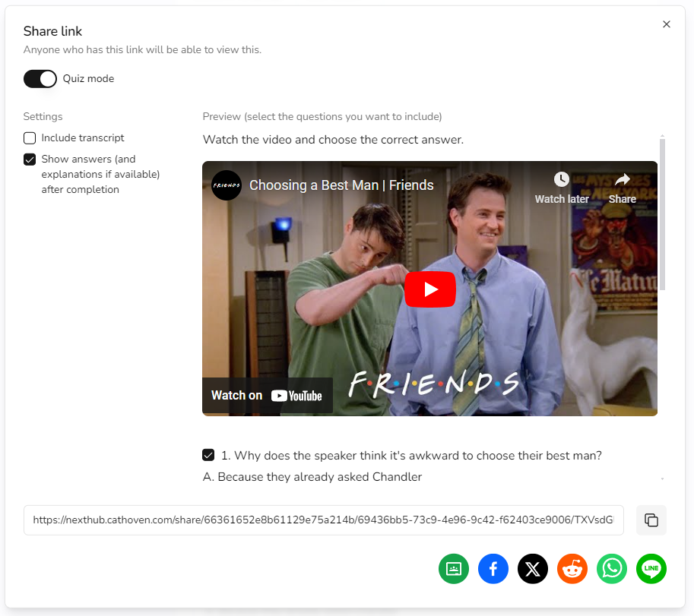The height and width of the screenshot is (616, 694).
Task: Share the link on Reddit
Action: coord(572,569)
